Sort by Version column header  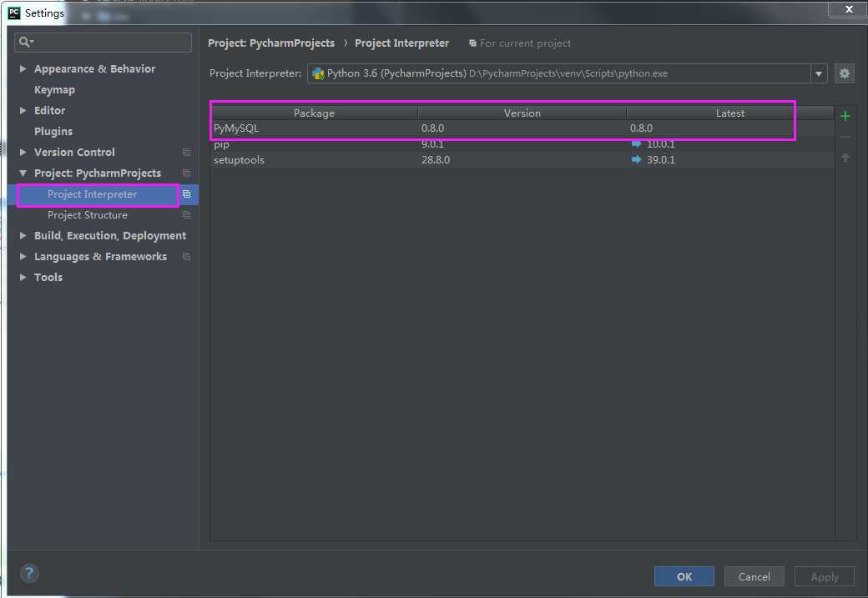click(x=522, y=113)
